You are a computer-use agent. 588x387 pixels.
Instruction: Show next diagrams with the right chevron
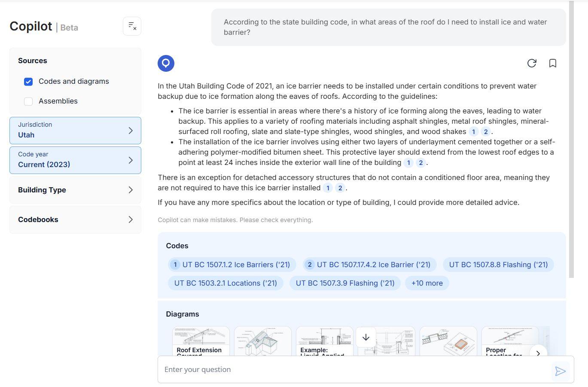tap(538, 353)
